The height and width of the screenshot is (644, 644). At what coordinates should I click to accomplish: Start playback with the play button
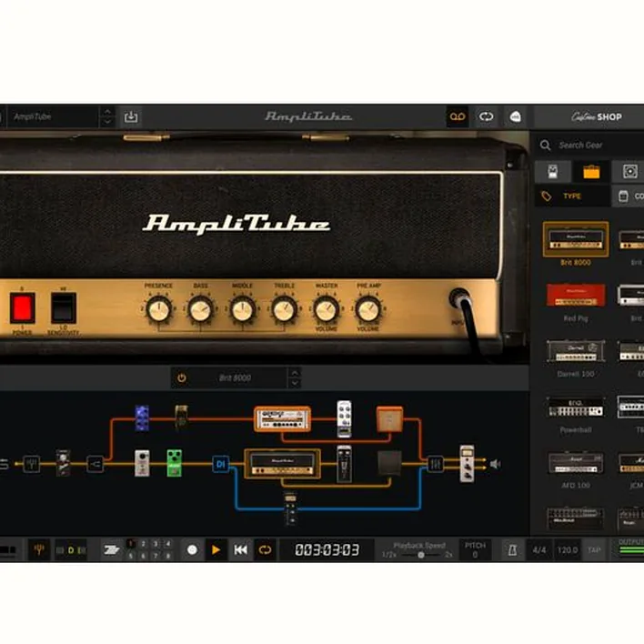pyautogui.click(x=216, y=549)
